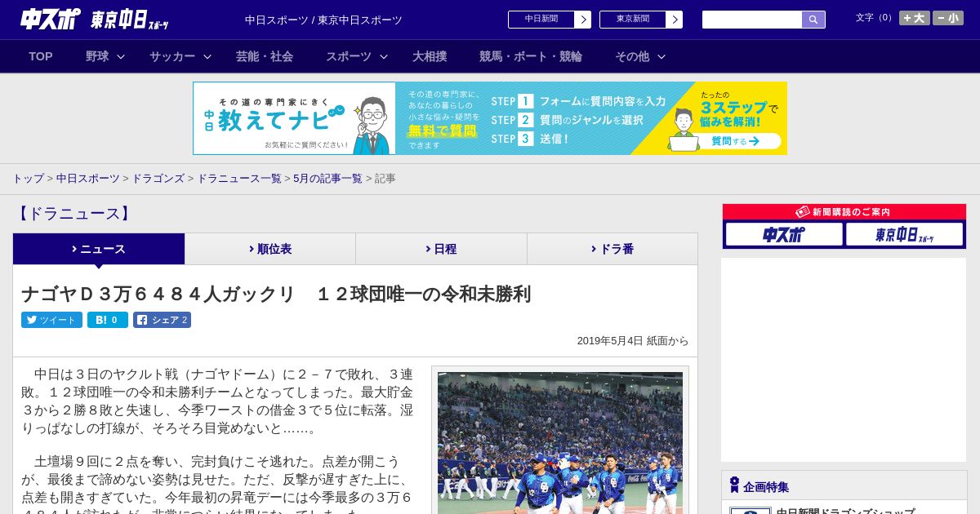Expand the 野球 dropdown chevron
This screenshot has height=514, width=980.
point(121,56)
